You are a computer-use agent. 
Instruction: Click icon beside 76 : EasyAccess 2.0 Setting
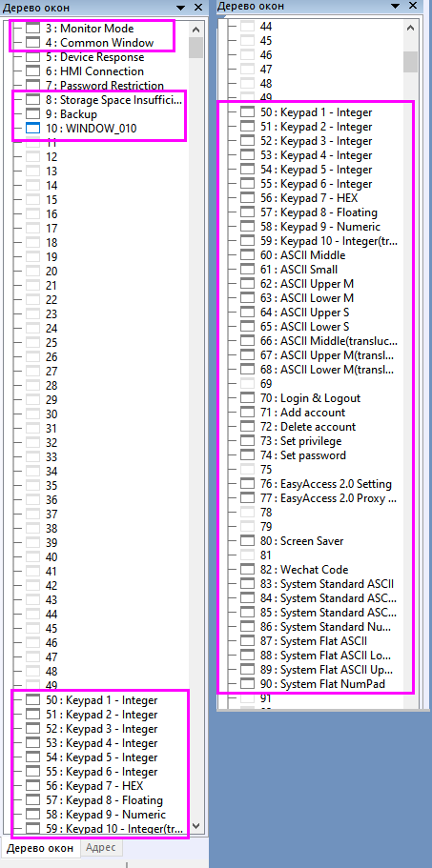point(248,484)
